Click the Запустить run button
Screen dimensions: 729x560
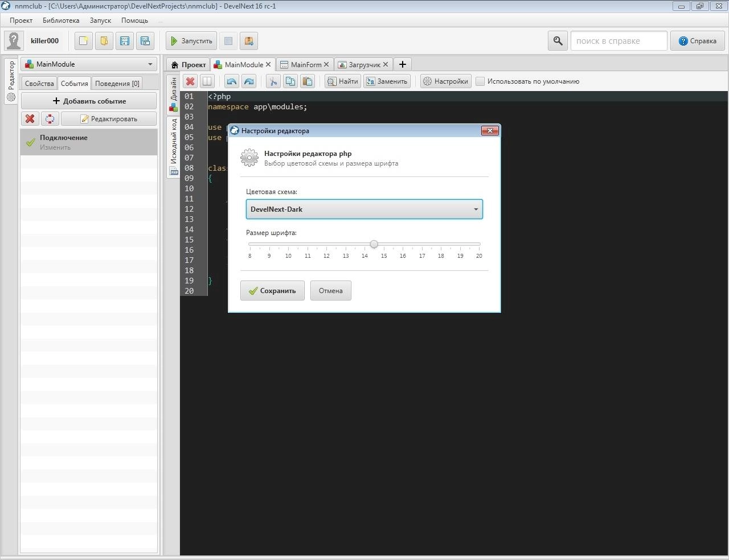191,41
